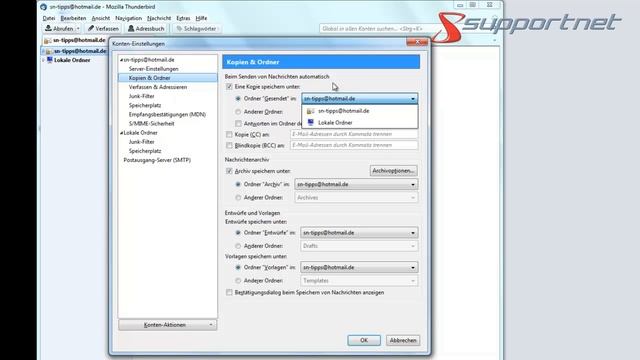Select the Lokale Ordner icon in dropdown list

311,122
